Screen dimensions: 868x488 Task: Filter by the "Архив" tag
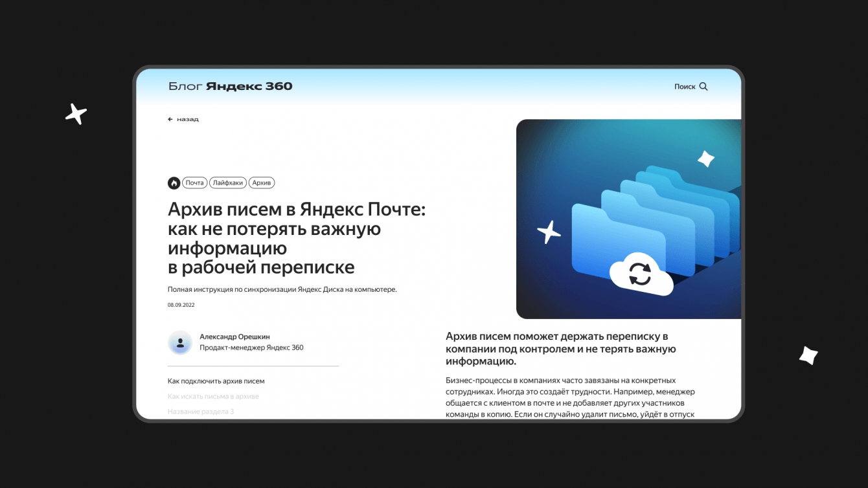click(262, 183)
